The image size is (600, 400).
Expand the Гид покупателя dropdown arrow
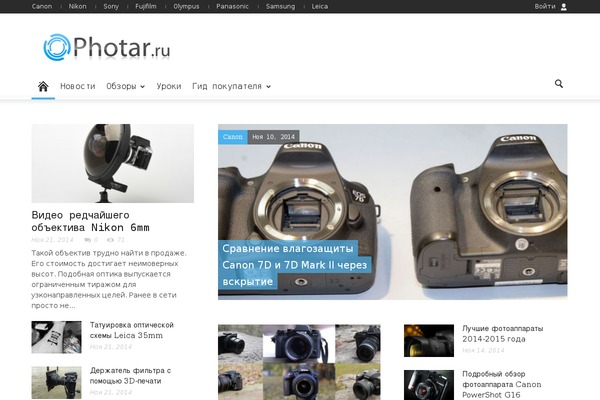[x=268, y=87]
